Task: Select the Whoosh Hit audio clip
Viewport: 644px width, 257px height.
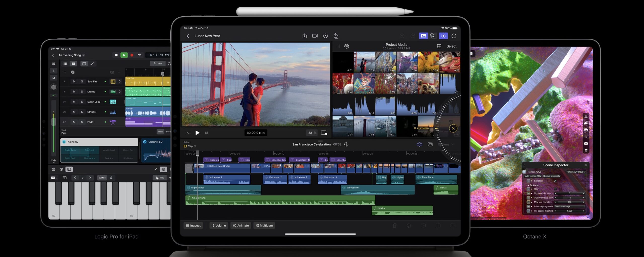Action: pyautogui.click(x=378, y=190)
